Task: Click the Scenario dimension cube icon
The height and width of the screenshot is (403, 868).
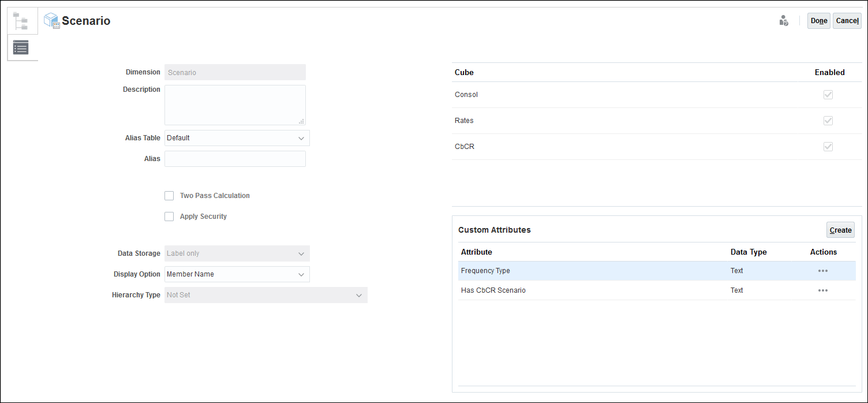Action: pos(52,21)
